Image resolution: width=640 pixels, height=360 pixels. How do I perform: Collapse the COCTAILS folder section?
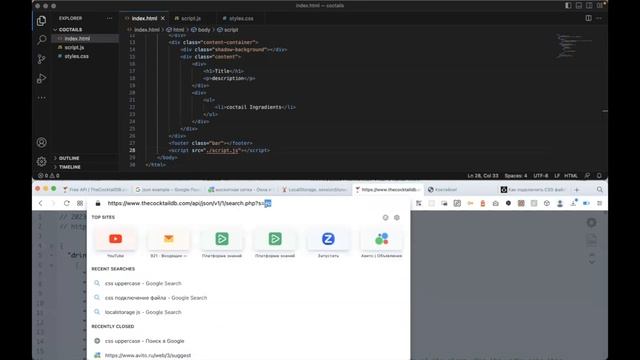[70, 30]
